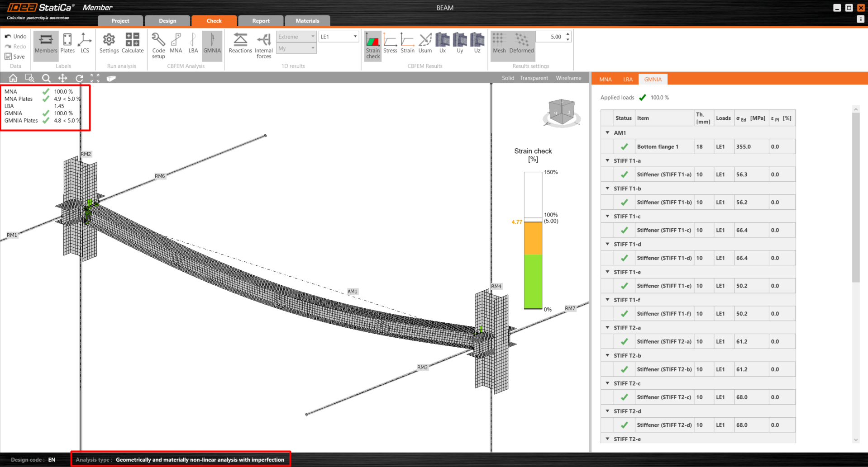
Task: Click the Internal forces icon
Action: pyautogui.click(x=263, y=45)
